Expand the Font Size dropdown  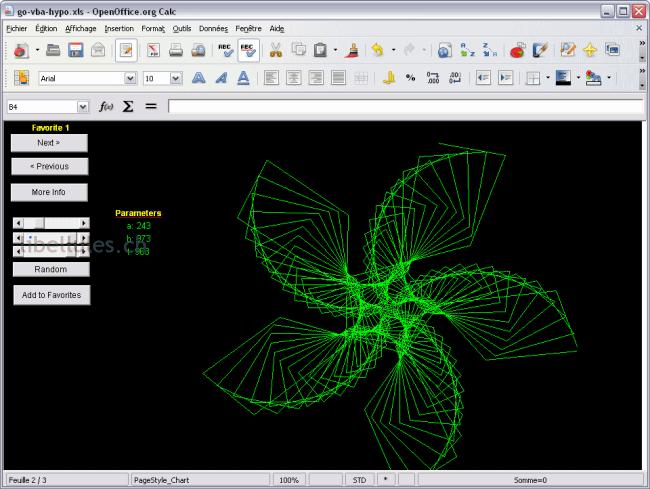(176, 78)
